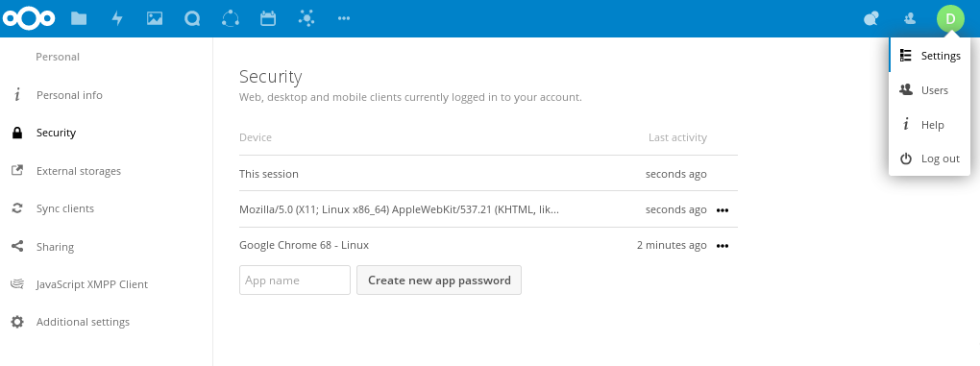The image size is (980, 366).
Task: Click the External storages arrow icon
Action: pyautogui.click(x=17, y=170)
